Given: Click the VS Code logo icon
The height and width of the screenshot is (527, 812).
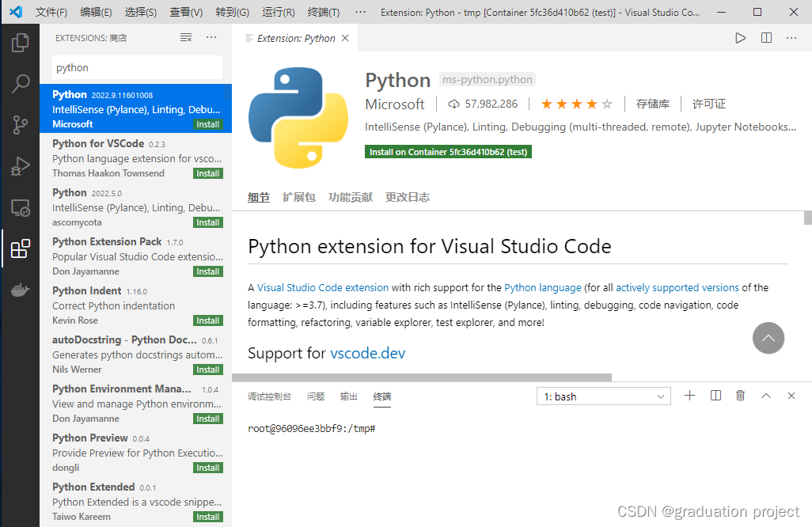Looking at the screenshot, I should pos(16,12).
